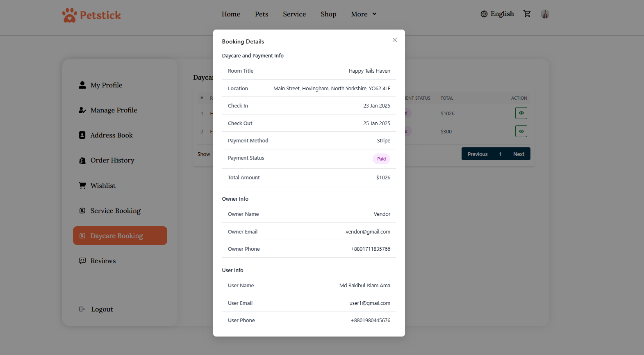Click the Address Book icon
The image size is (644, 355).
(x=82, y=135)
